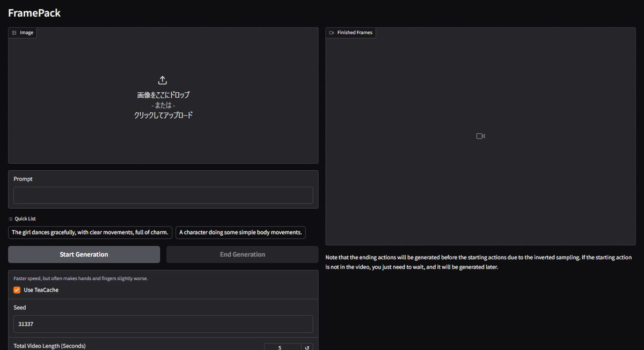This screenshot has height=350, width=644.
Task: Select the simple body movements quick prompt
Action: [x=240, y=232]
